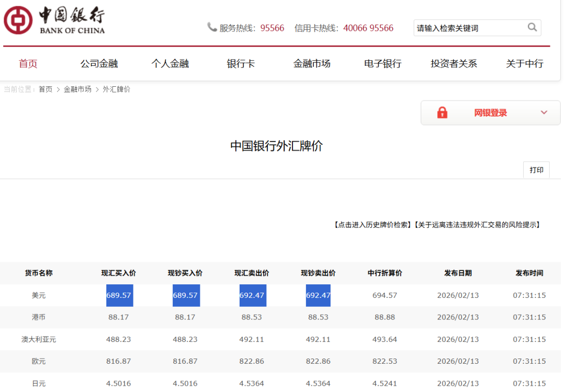Click the highlighted 692.47 under 现汇卖出价
Image resolution: width=565 pixels, height=392 pixels.
point(253,295)
